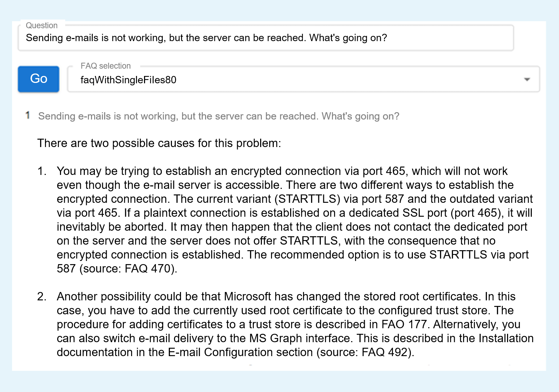Screen dimensions: 559x392
Task: Click the grey repeated question heading
Action: tap(219, 116)
